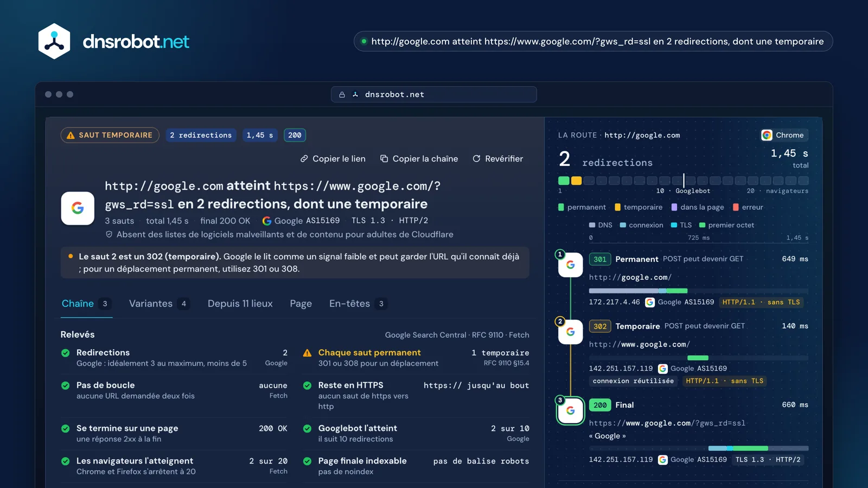Click the HTTP/1.1 · sans TLS tag on hop 1
The width and height of the screenshot is (868, 488).
(761, 302)
